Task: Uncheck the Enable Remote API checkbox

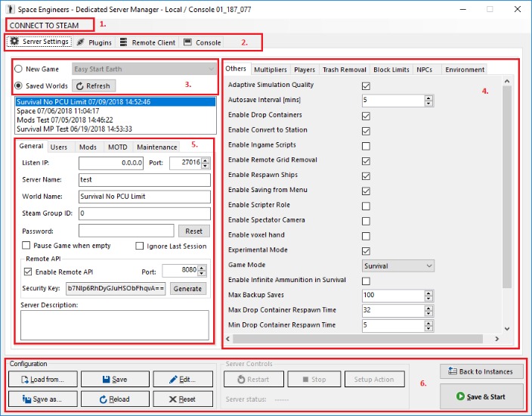Action: [x=28, y=272]
